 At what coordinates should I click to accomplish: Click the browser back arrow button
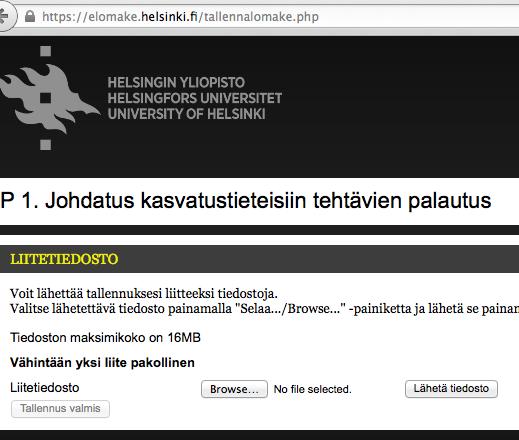click(5, 16)
